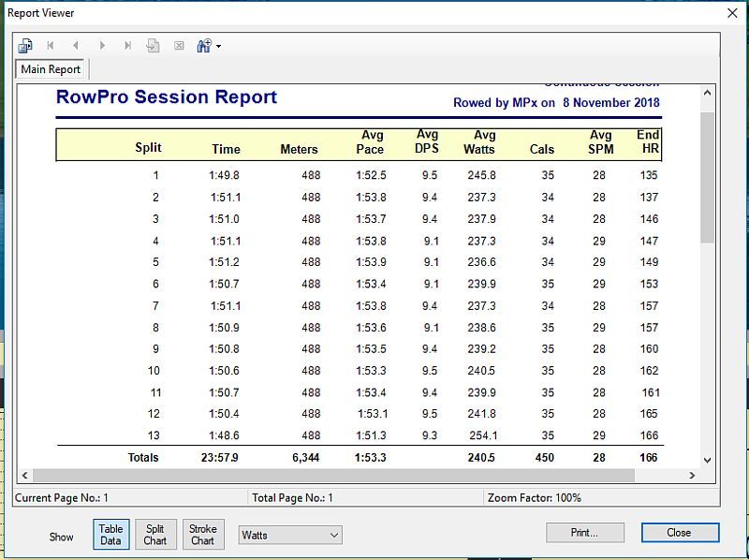Click the 'Cals' column header

coord(542,150)
